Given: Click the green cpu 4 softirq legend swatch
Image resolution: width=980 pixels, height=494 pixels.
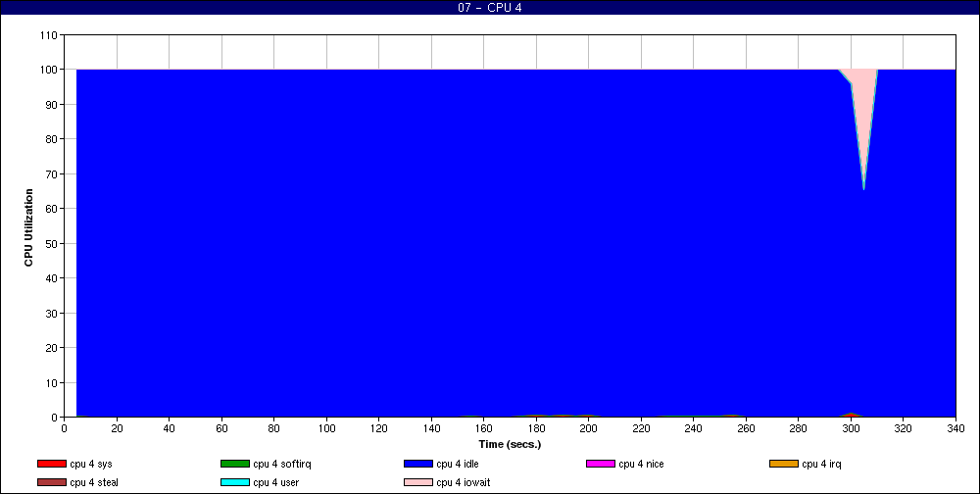Looking at the screenshot, I should pyautogui.click(x=235, y=464).
